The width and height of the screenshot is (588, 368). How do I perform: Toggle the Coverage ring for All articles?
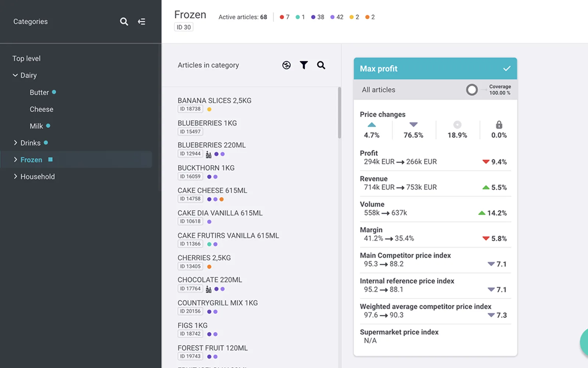pos(472,90)
